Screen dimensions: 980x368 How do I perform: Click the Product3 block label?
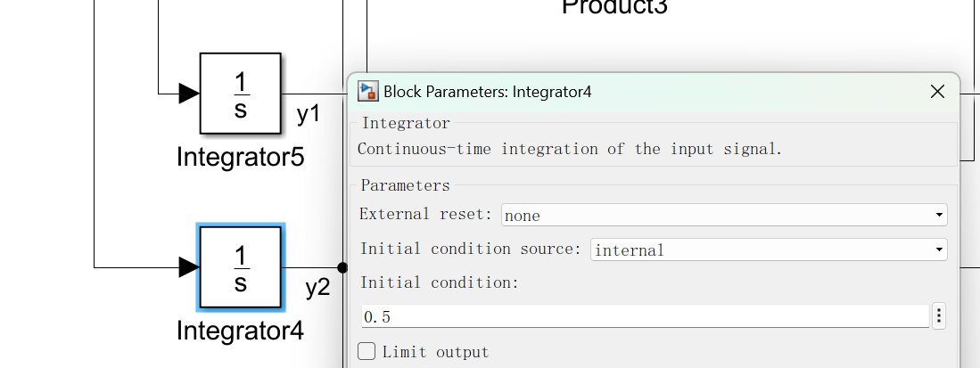614,7
